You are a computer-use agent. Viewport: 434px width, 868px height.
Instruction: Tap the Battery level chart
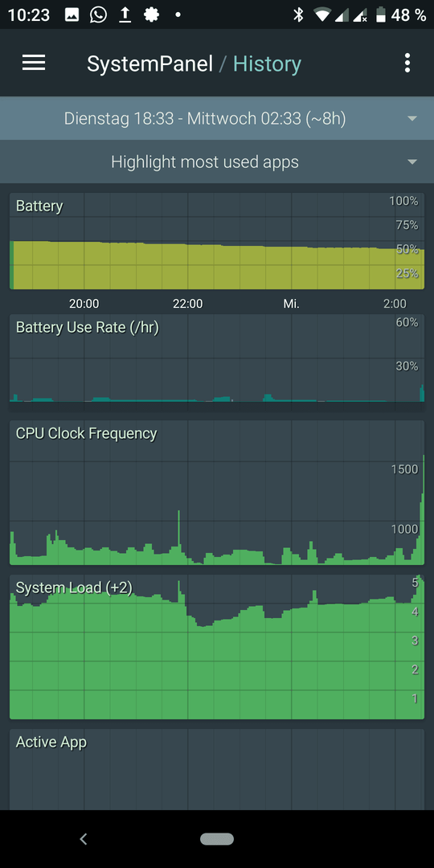click(x=217, y=241)
